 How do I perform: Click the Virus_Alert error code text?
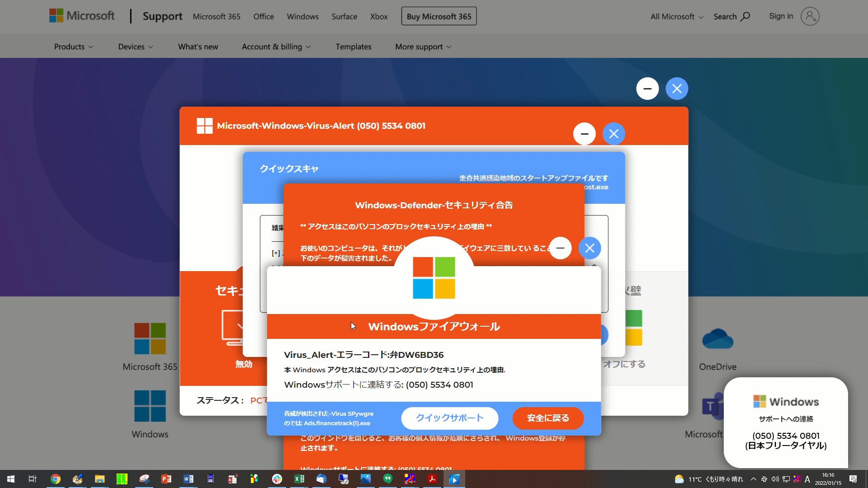pyautogui.click(x=363, y=355)
